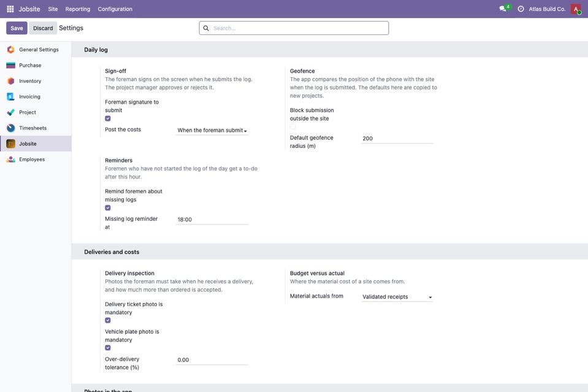Switch to General Settings section
588x392 pixels.
click(x=36, y=50)
